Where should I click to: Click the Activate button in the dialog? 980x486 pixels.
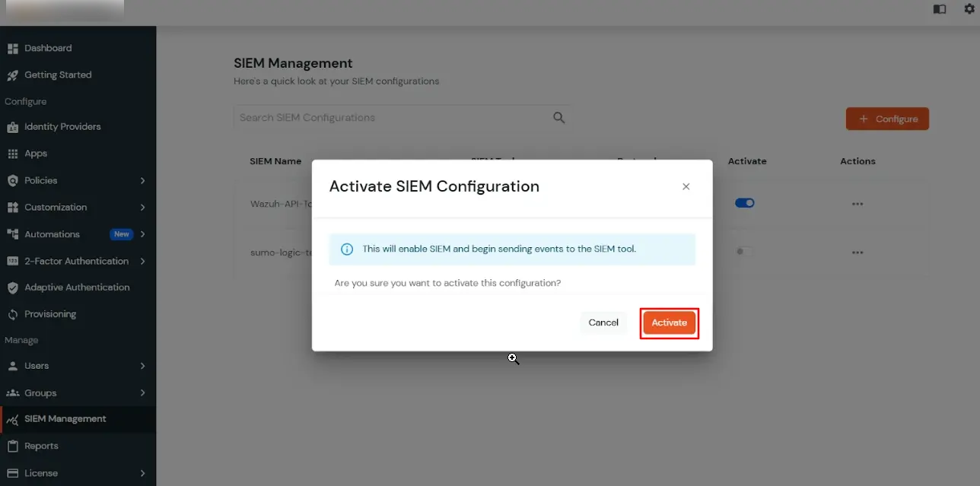click(669, 322)
